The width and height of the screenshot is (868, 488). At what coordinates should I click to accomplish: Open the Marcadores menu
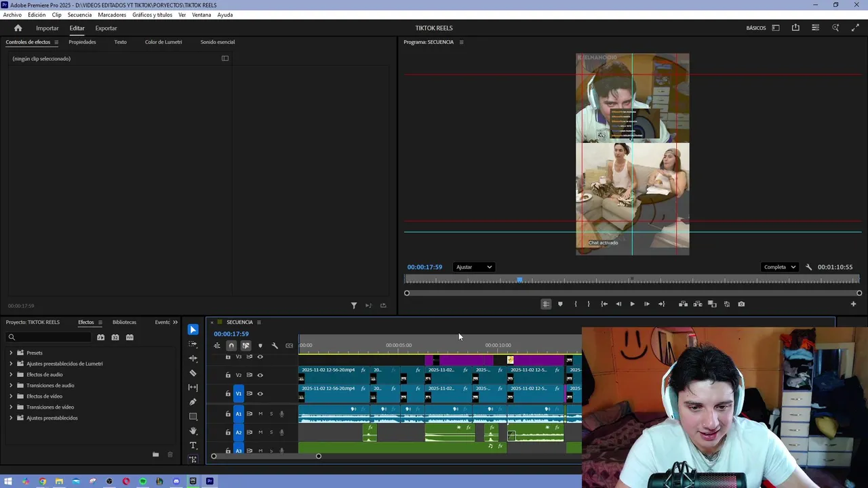point(112,15)
